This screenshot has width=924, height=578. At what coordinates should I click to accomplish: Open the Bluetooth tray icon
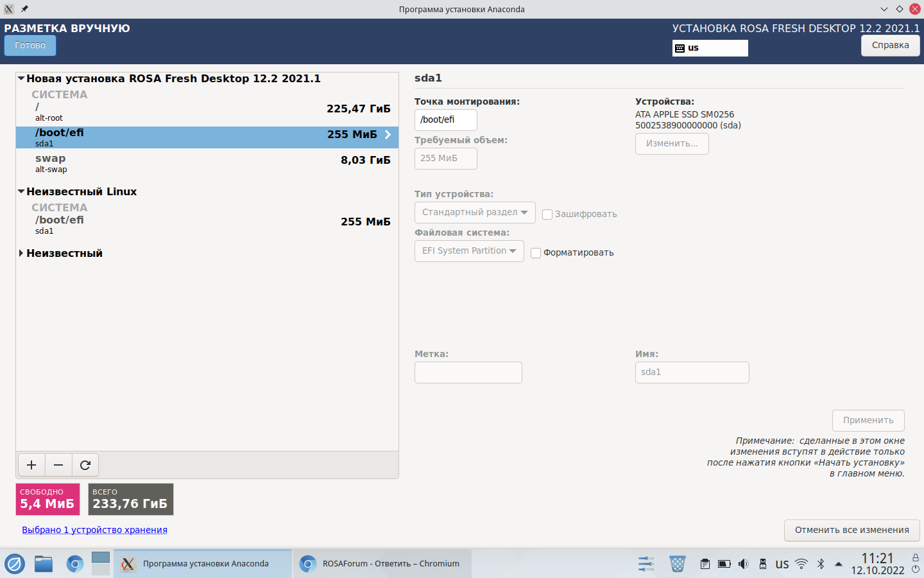[x=820, y=564]
